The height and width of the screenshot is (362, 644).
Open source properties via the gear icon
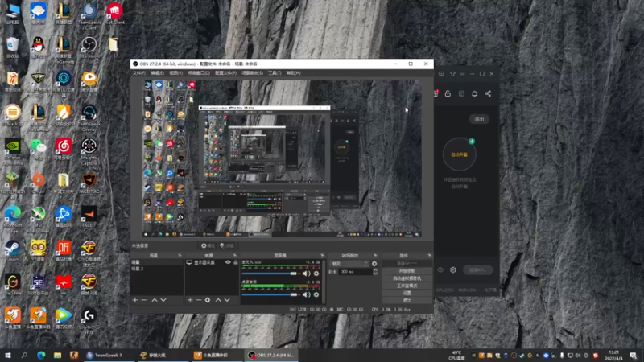tap(208, 300)
